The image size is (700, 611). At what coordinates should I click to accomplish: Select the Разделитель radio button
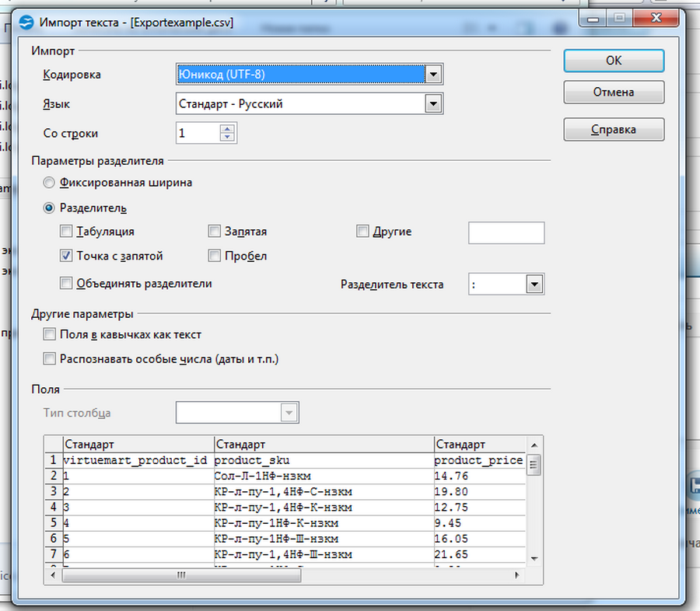50,208
